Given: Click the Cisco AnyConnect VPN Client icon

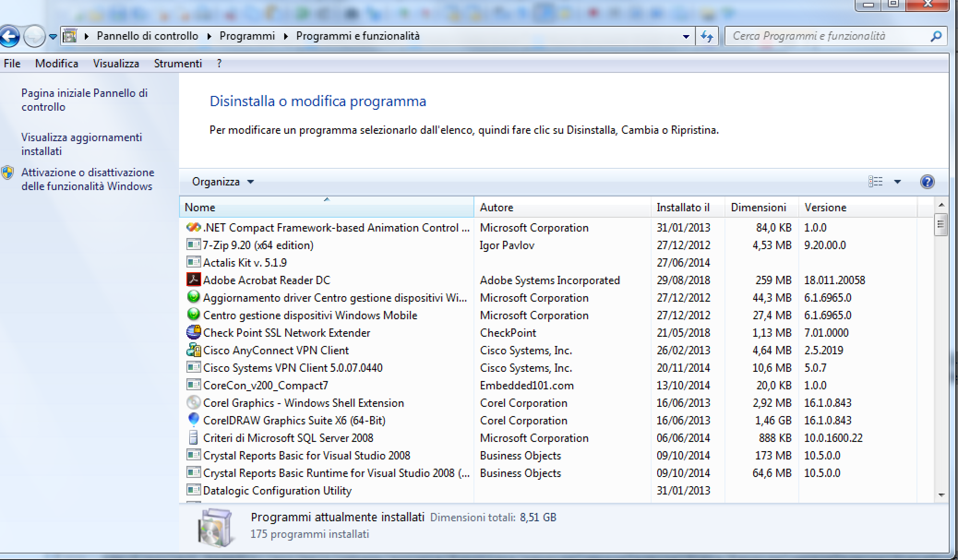Looking at the screenshot, I should click(193, 350).
